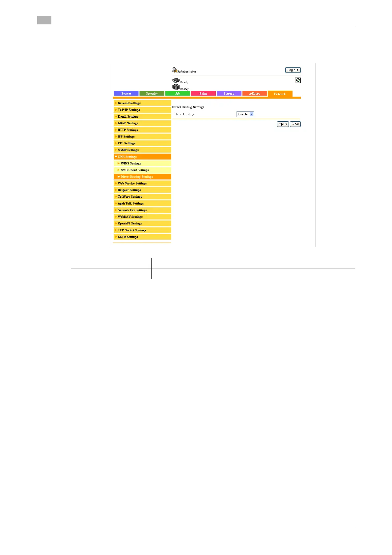Screen dimensions: 392x555
Task: Expand LDAP Settings in the sidebar
Action: coord(142,123)
